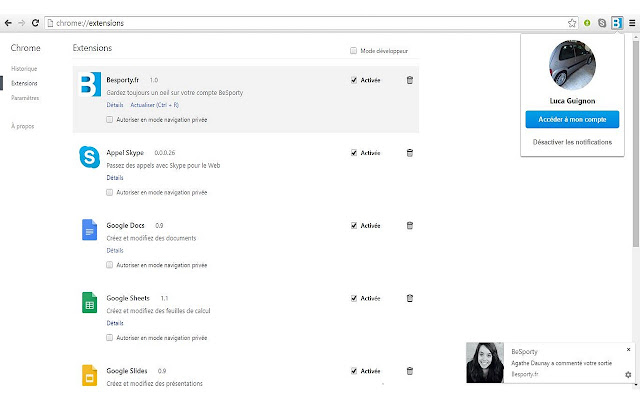Image resolution: width=640 pixels, height=400 pixels.
Task: Close the BeSporty notification
Action: pyautogui.click(x=629, y=349)
